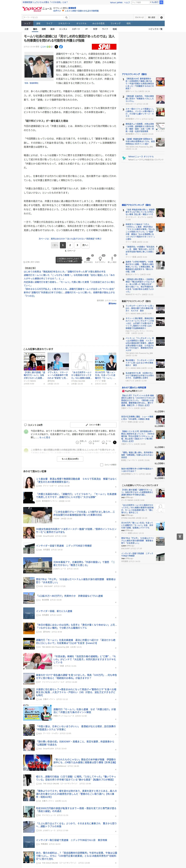Expand comments with もっと見る(24件)
The image size is (186, 868).
click(x=70, y=459)
